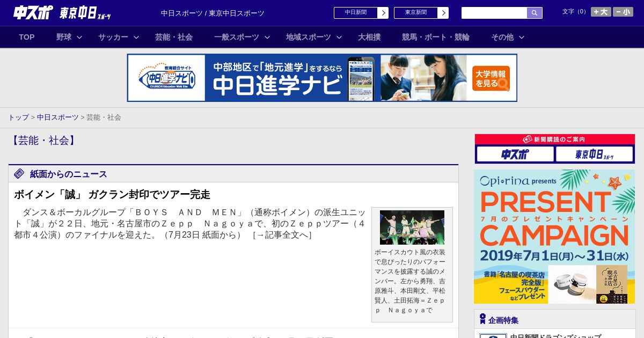Click the 【芸能・社会】 page heading
The height and width of the screenshot is (338, 644).
pos(43,141)
